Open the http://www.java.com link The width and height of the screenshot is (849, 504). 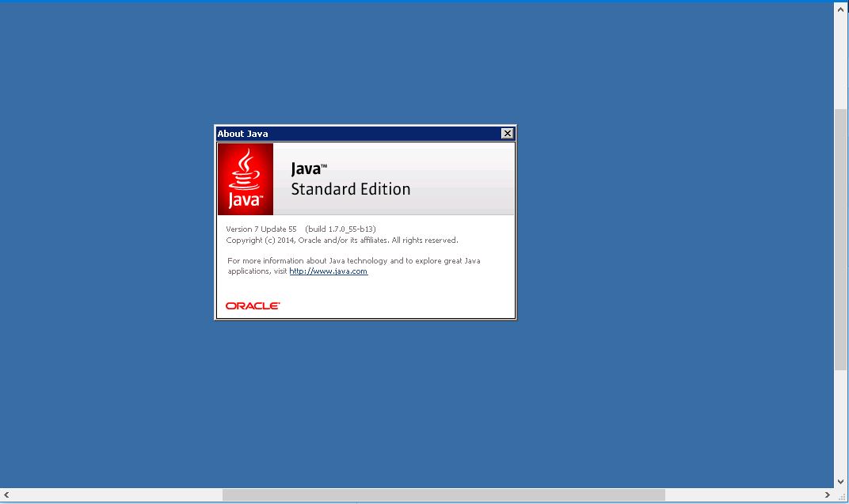(328, 271)
